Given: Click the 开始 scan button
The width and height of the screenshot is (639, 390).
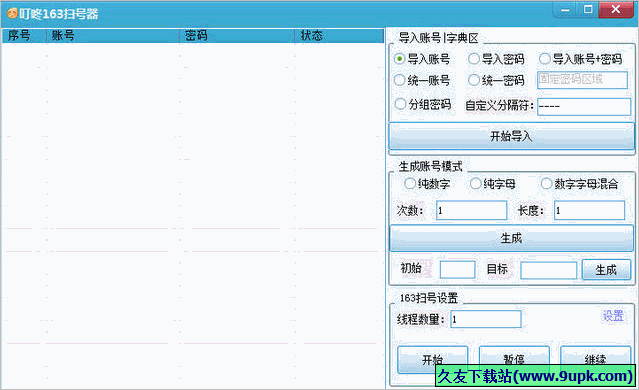Looking at the screenshot, I should 432,359.
